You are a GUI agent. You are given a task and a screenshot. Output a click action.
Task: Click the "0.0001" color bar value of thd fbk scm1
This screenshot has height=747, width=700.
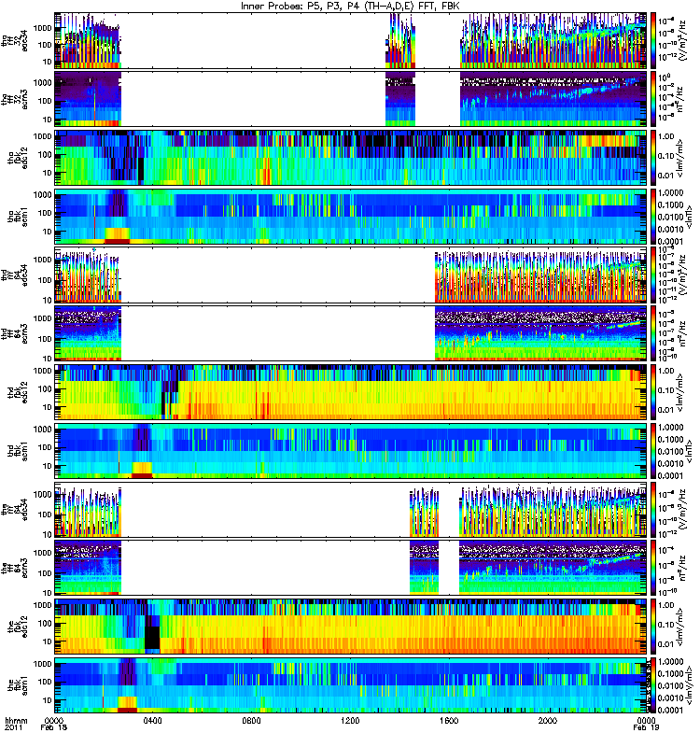(670, 475)
